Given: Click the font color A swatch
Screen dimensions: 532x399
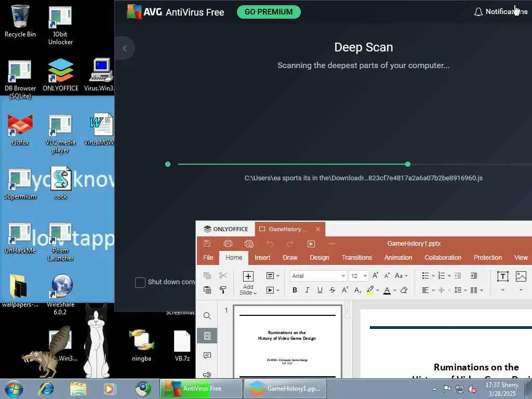Looking at the screenshot, I should (x=387, y=290).
